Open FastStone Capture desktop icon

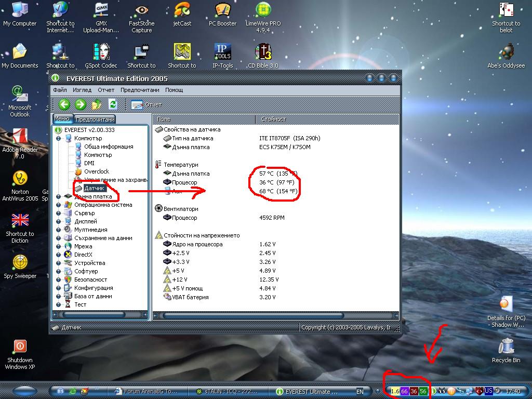coord(141,18)
